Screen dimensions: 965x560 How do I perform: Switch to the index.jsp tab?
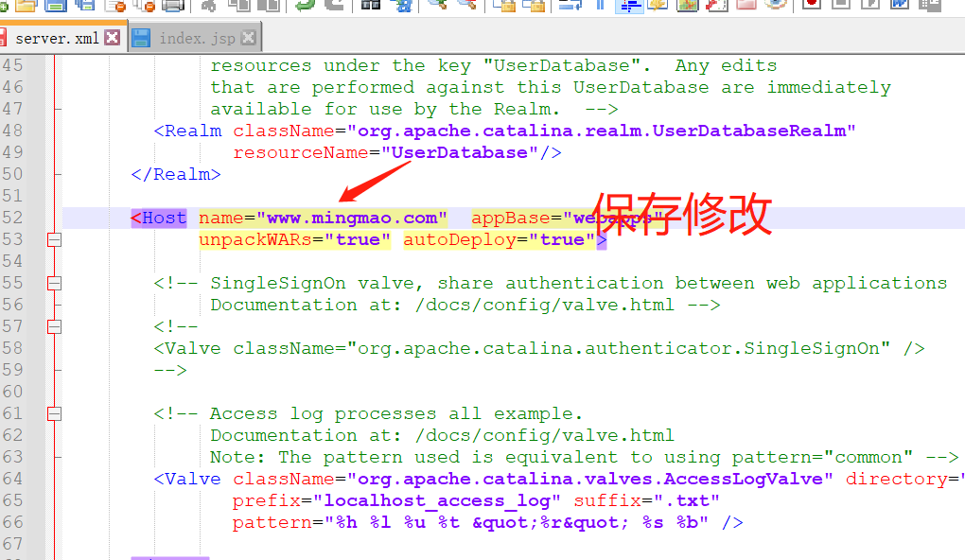click(x=197, y=38)
